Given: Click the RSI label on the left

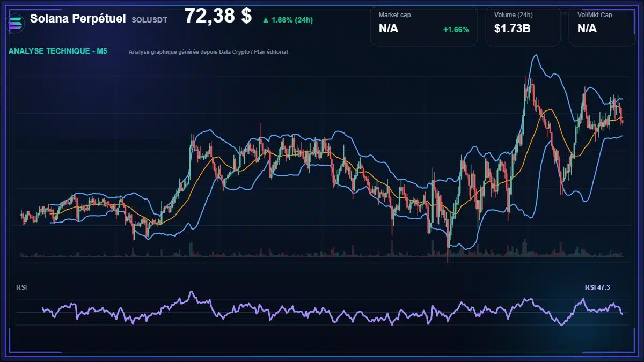Looking at the screenshot, I should (x=21, y=287).
